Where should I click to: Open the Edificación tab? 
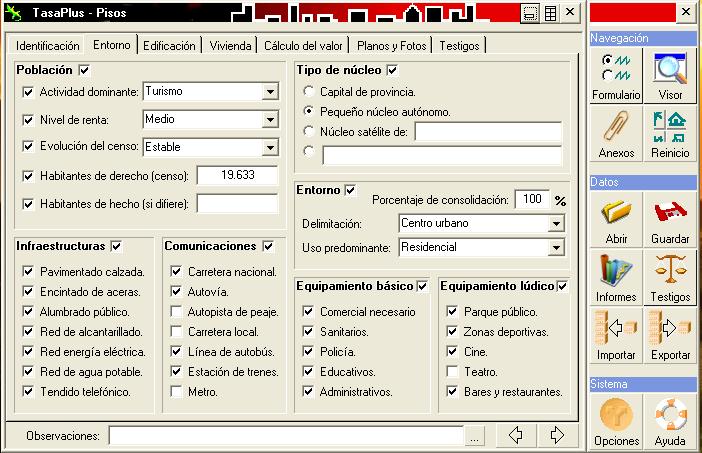169,46
